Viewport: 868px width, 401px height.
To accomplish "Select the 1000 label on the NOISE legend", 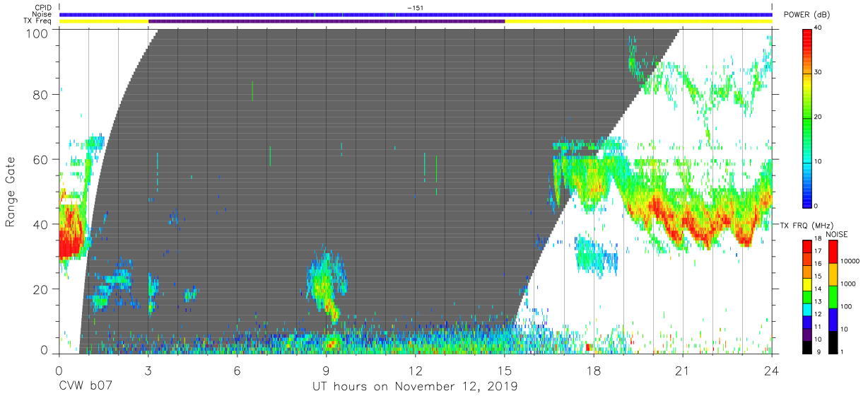I will (x=848, y=284).
